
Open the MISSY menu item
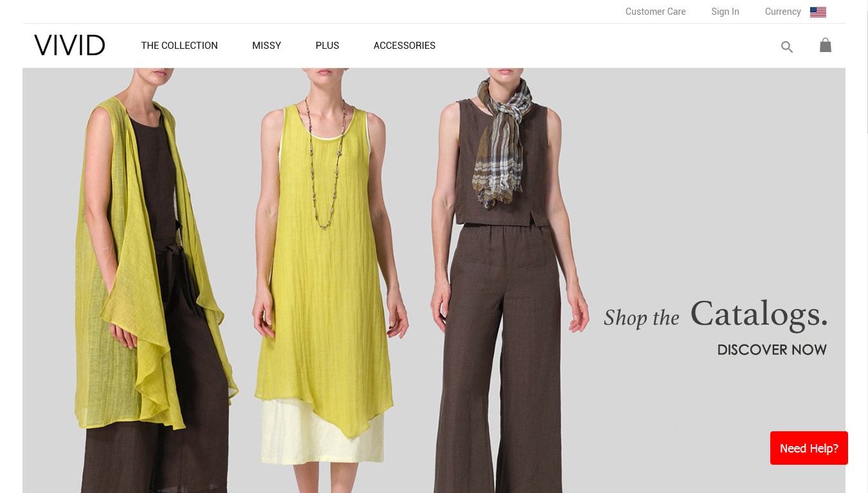point(266,46)
